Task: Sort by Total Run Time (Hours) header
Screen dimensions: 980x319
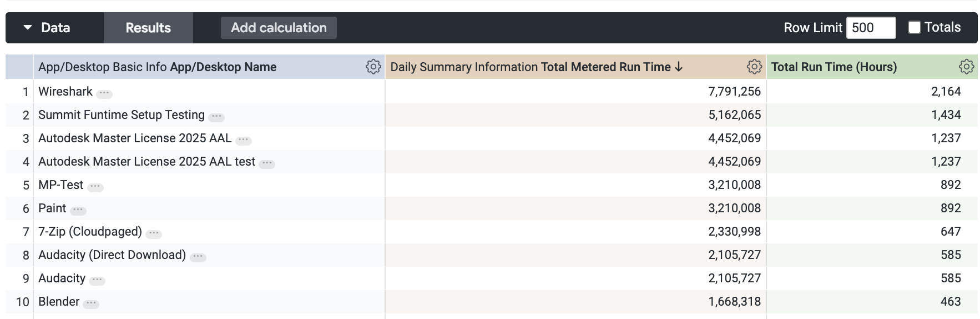Action: tap(833, 67)
